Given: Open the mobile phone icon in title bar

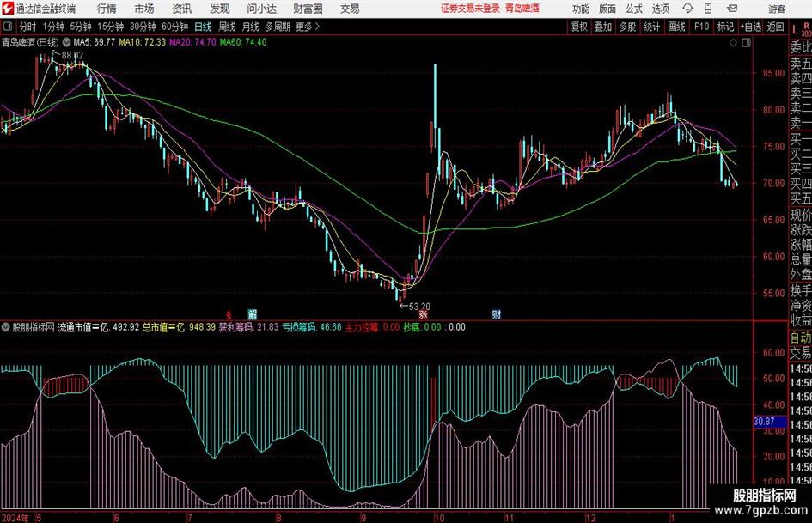Looking at the screenshot, I should click(708, 9).
